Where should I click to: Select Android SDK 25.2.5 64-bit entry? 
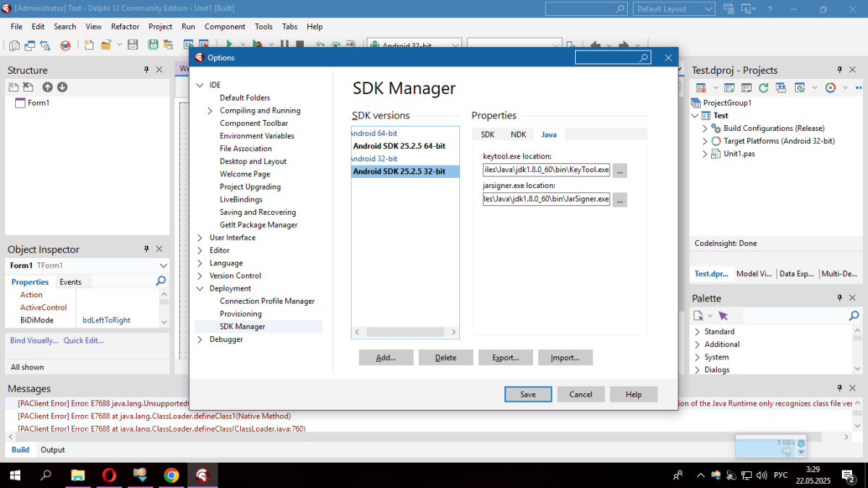(399, 146)
